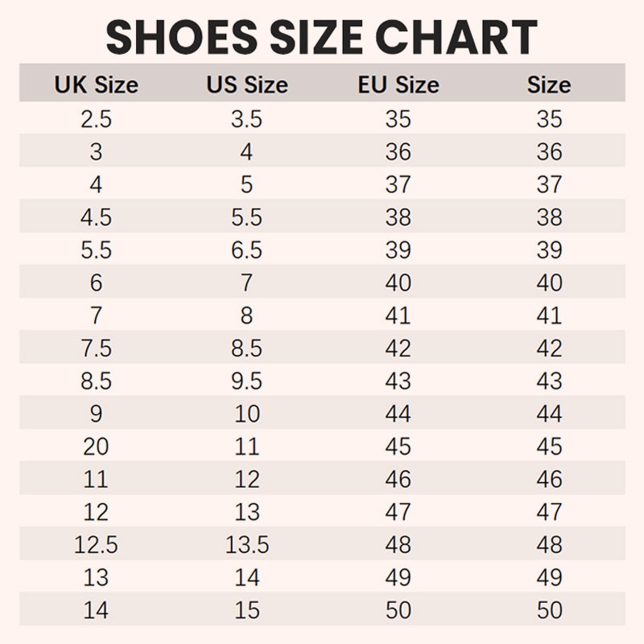Select US size 15 cell
This screenshot has height=644, width=644.
(x=246, y=609)
